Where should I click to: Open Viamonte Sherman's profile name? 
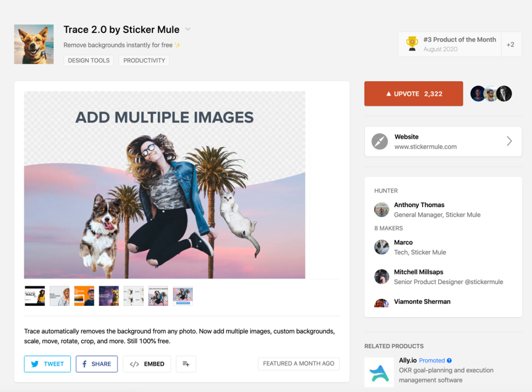(x=422, y=301)
